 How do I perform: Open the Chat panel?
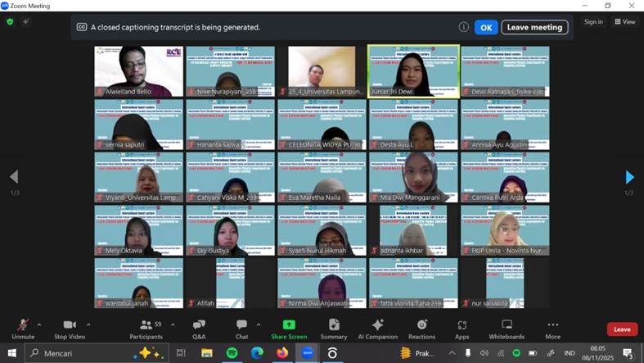coord(241,327)
